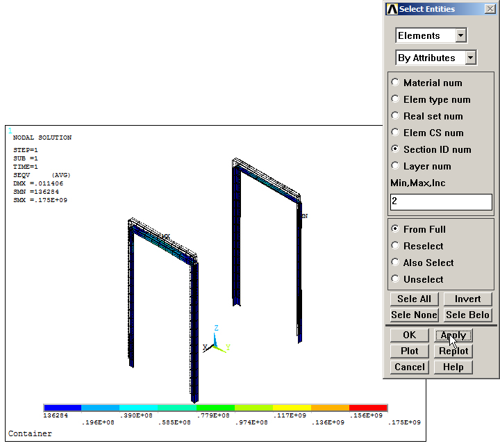This screenshot has width=500, height=448.
Task: Click the Apply button
Action: [x=453, y=335]
